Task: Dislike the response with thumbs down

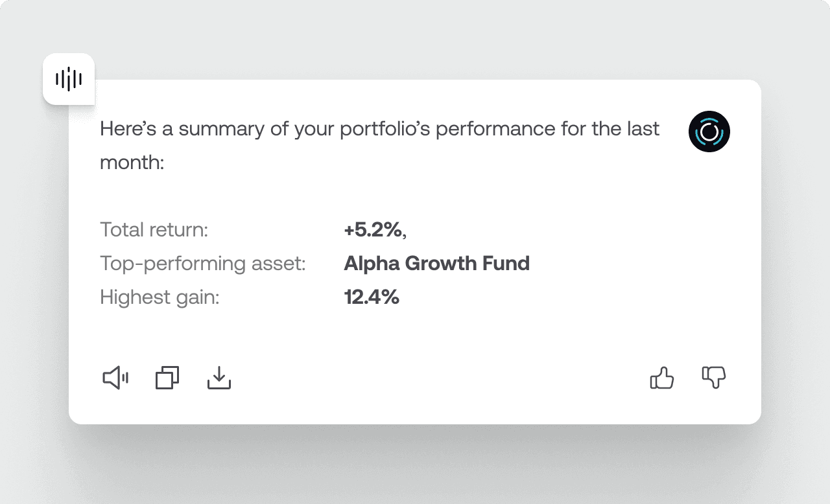Action: (714, 378)
